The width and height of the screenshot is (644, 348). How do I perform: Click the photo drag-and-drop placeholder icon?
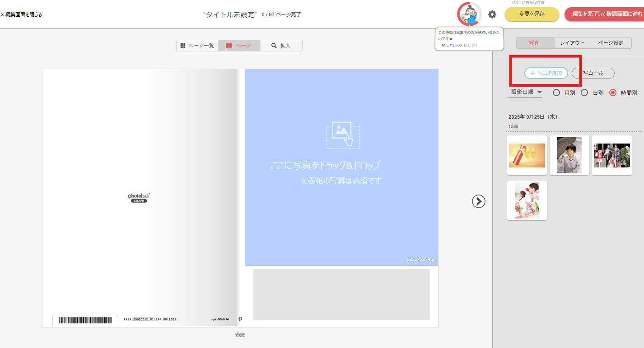[x=343, y=135]
